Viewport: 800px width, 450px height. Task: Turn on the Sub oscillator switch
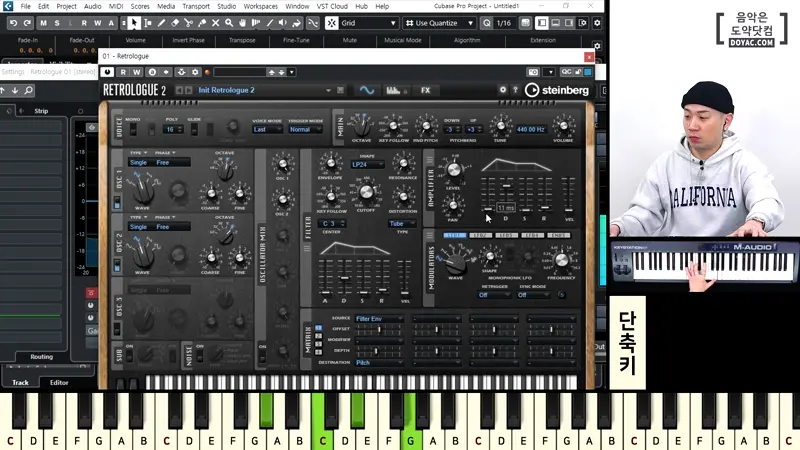tap(130, 356)
